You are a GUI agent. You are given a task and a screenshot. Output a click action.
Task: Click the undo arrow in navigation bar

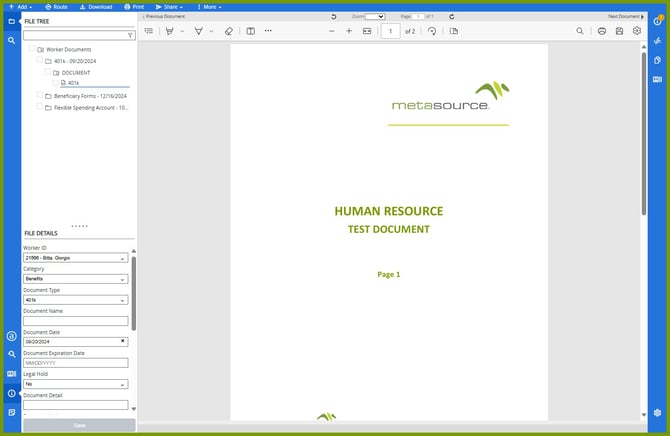click(x=334, y=17)
